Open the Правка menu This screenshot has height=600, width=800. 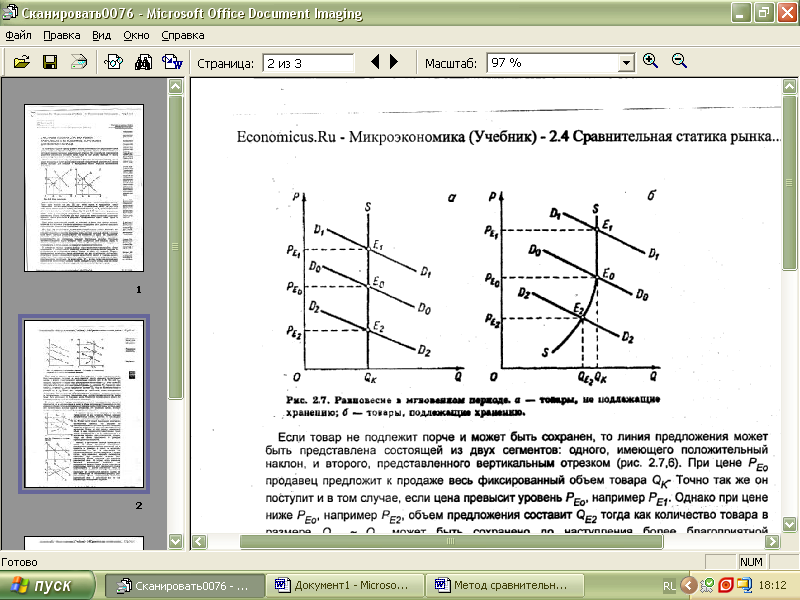pos(62,35)
